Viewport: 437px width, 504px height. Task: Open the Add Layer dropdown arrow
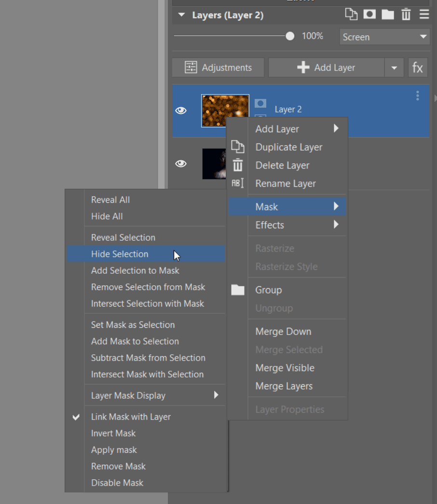[394, 68]
